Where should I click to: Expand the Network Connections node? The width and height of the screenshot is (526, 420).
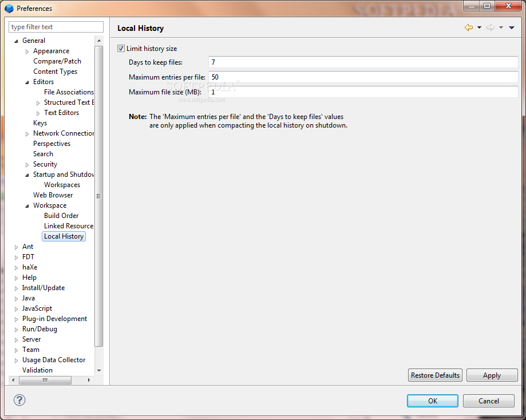click(27, 134)
